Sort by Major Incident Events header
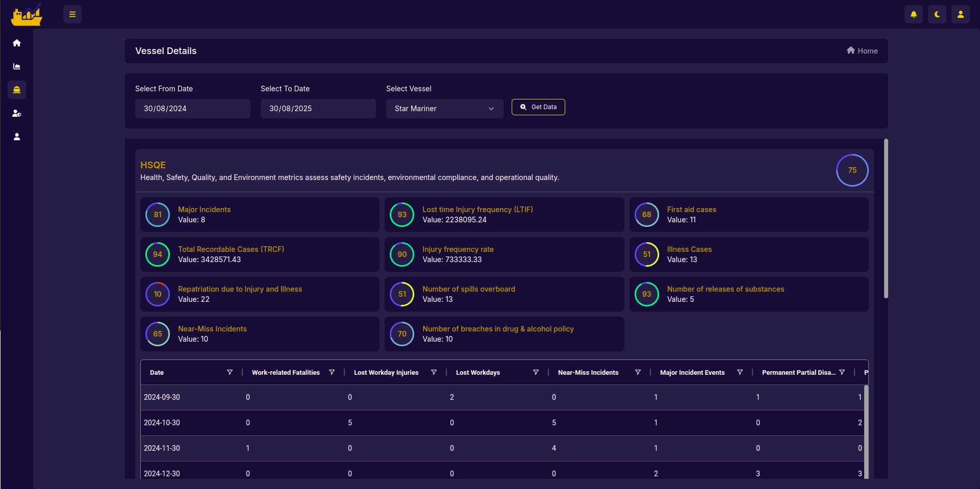The height and width of the screenshot is (489, 980). [x=692, y=373]
